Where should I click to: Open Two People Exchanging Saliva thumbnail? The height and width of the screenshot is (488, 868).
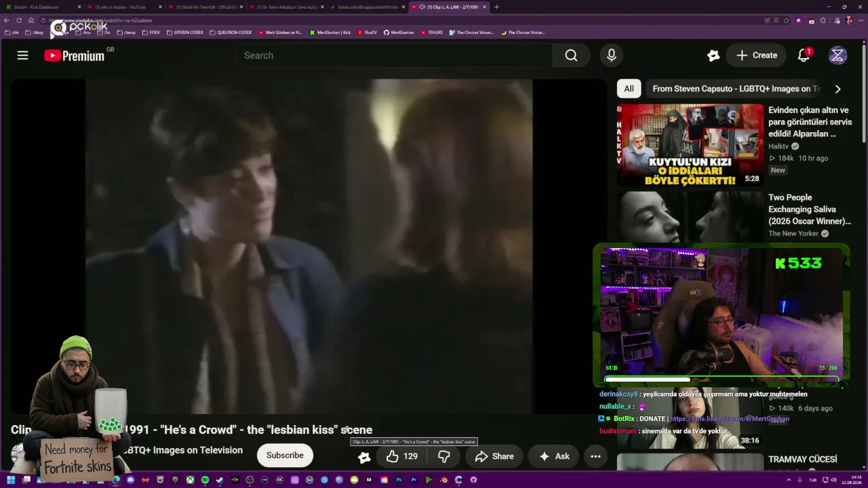tap(690, 217)
